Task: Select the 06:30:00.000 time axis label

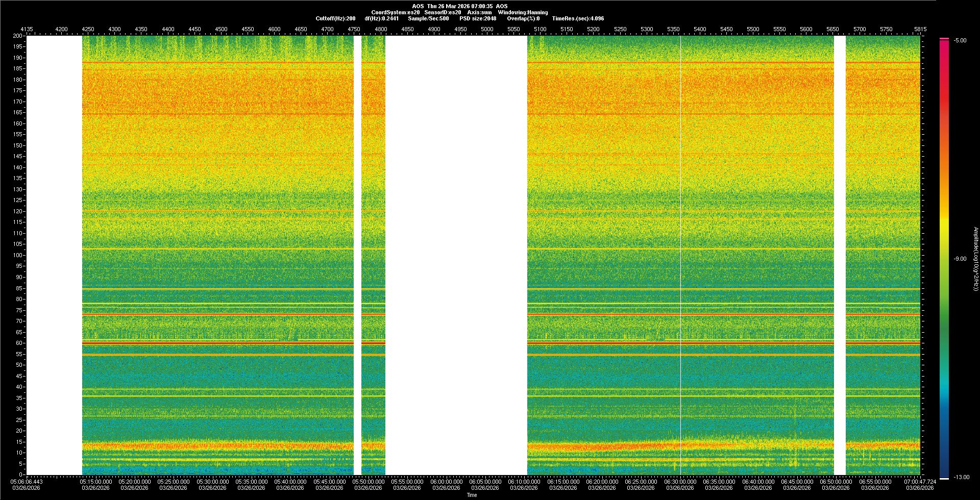Action: pos(680,482)
